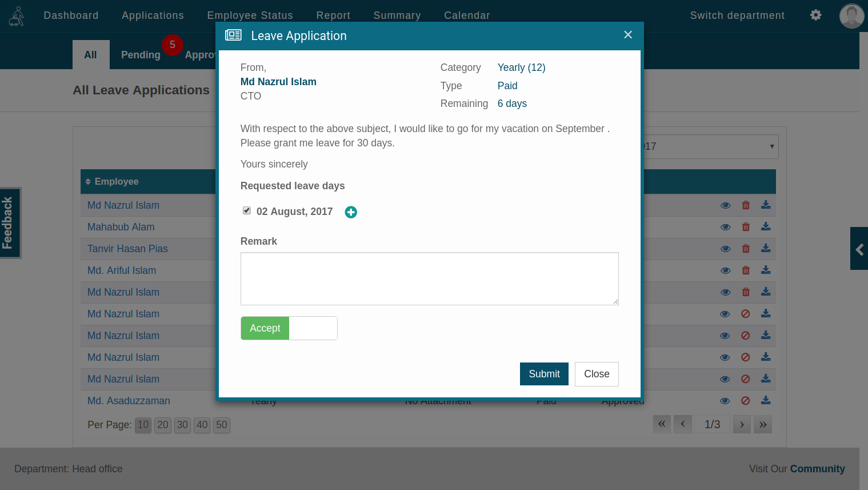Image resolution: width=868 pixels, height=490 pixels.
Task: Visit Our Community link
Action: (818, 469)
